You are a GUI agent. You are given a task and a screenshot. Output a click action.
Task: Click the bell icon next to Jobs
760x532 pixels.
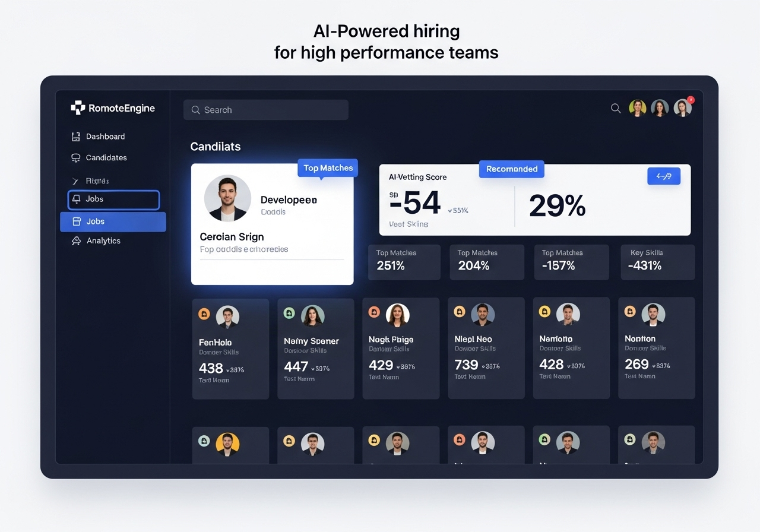pyautogui.click(x=75, y=199)
